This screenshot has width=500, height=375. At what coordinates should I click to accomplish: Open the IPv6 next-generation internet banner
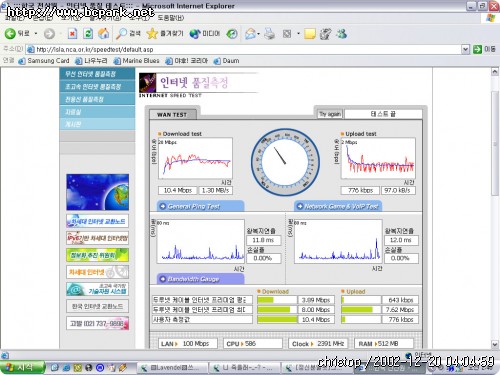(x=97, y=238)
